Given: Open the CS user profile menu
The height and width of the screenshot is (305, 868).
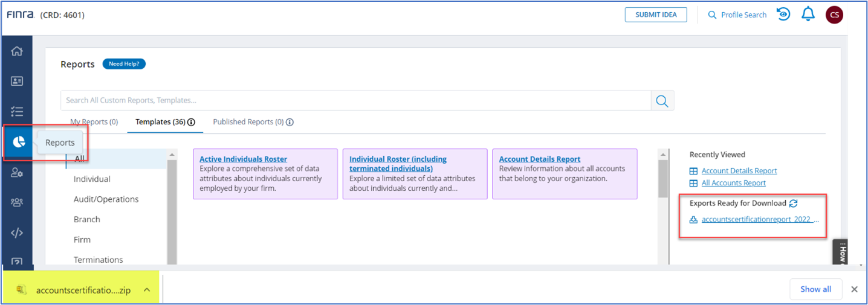Looking at the screenshot, I should tap(834, 15).
